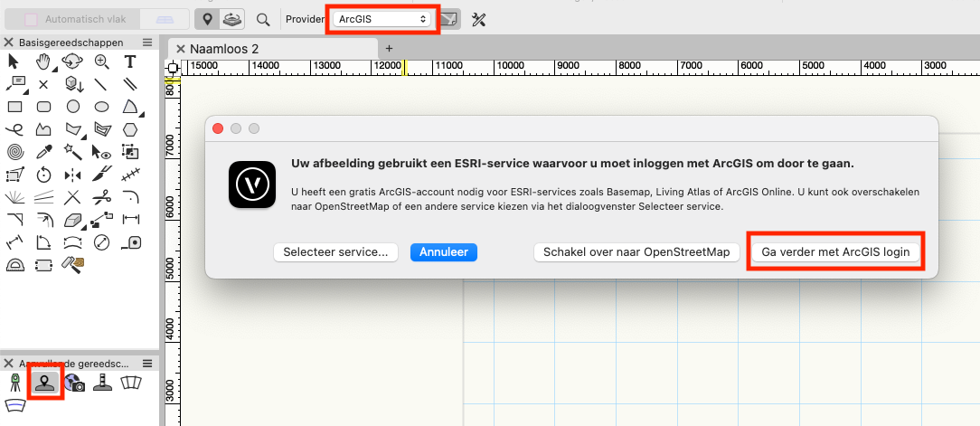
Task: Pick the Eyedropper tool
Action: tap(43, 151)
